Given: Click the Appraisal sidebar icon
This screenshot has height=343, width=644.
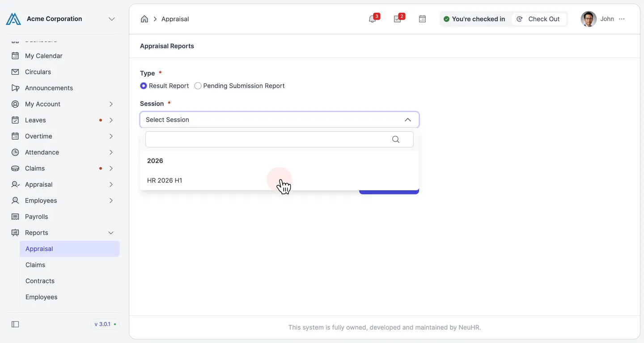Looking at the screenshot, I should [x=15, y=184].
